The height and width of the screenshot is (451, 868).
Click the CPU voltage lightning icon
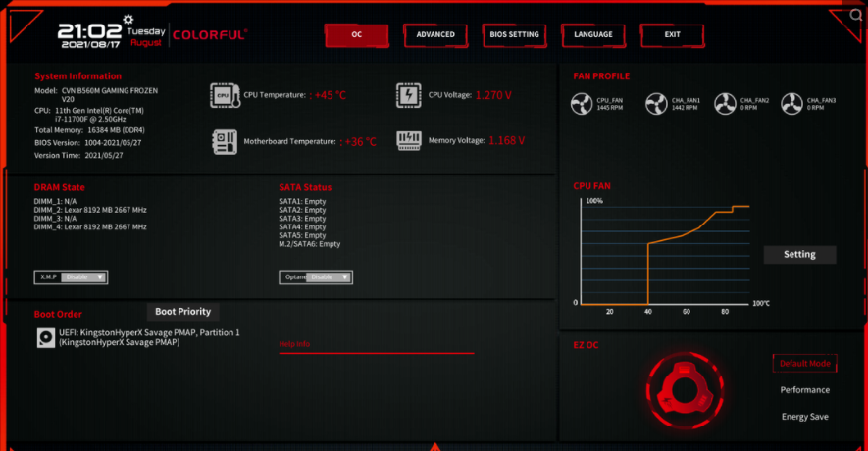pos(409,95)
